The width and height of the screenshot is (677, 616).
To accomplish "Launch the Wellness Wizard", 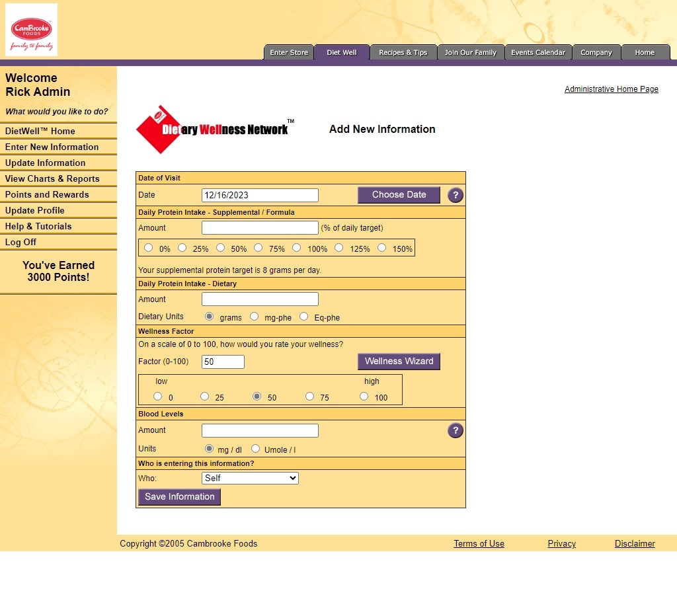I will [399, 362].
